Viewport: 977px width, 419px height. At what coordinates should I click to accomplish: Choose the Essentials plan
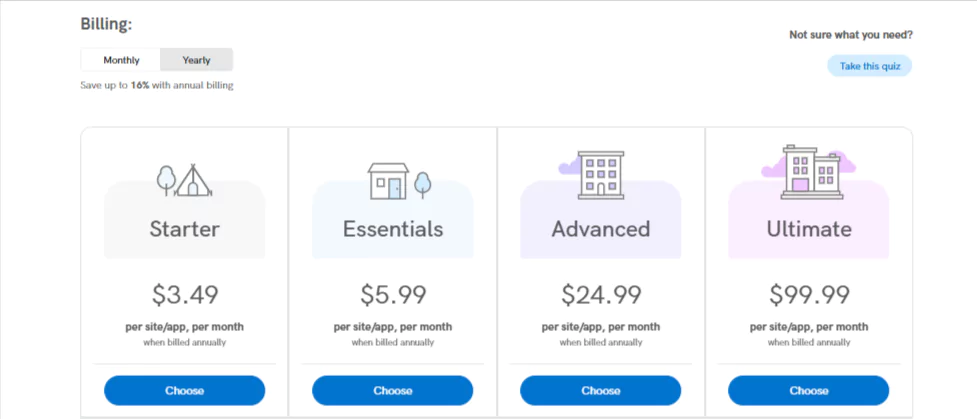tap(393, 391)
